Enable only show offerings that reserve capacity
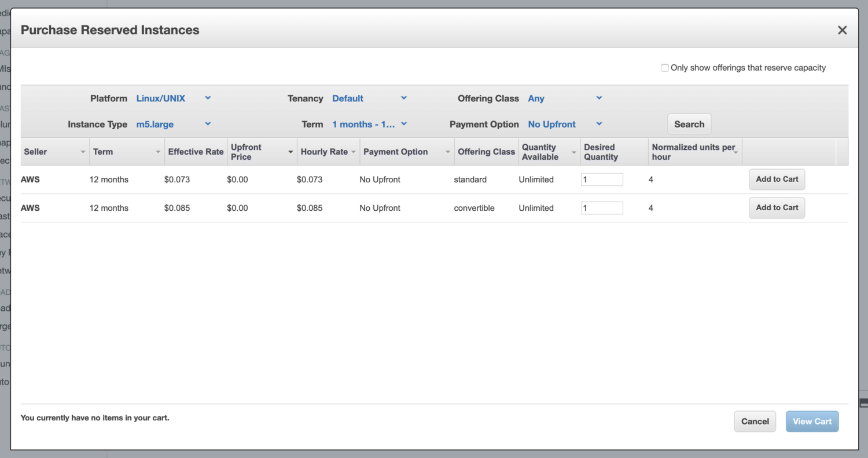The height and width of the screenshot is (458, 868). 665,68
